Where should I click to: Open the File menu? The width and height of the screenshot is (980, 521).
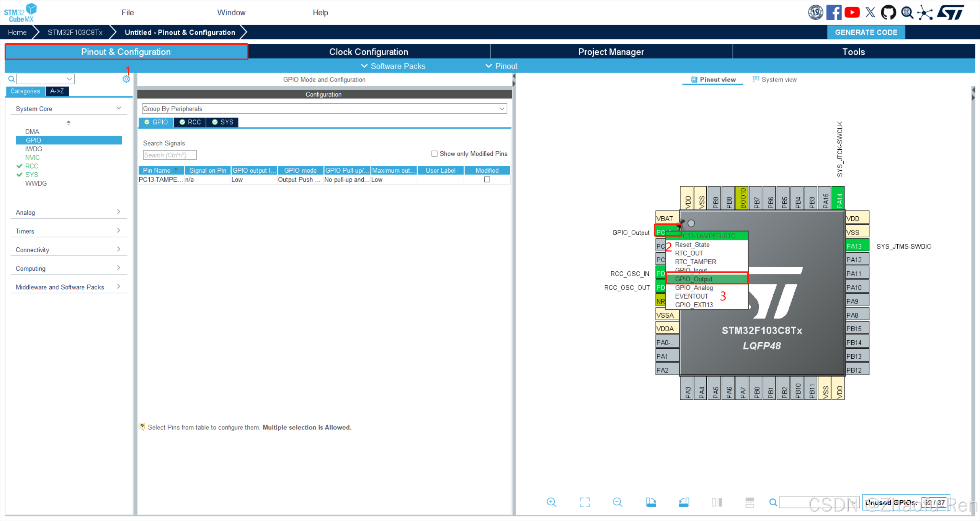127,13
